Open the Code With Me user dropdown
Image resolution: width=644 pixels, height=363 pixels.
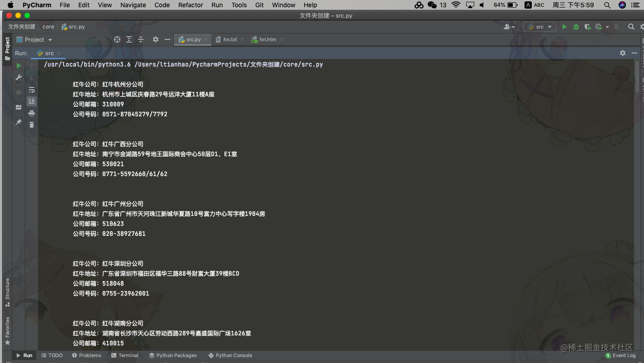coord(510,27)
